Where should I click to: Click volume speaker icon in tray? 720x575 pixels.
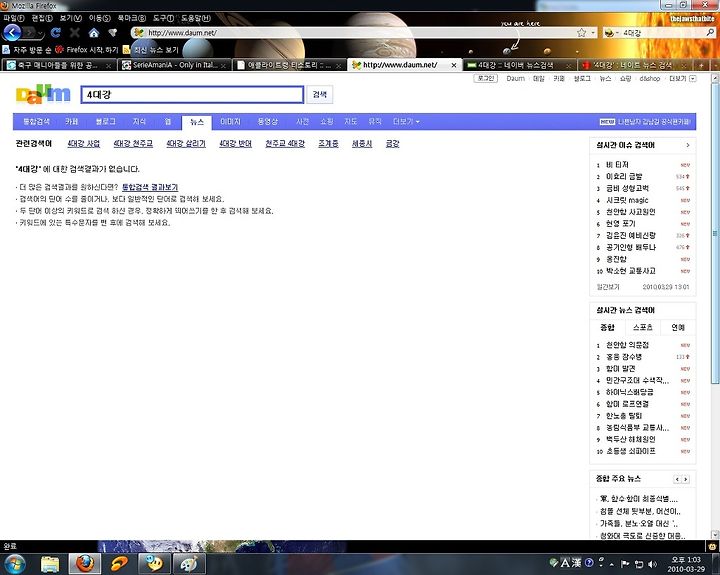652,564
